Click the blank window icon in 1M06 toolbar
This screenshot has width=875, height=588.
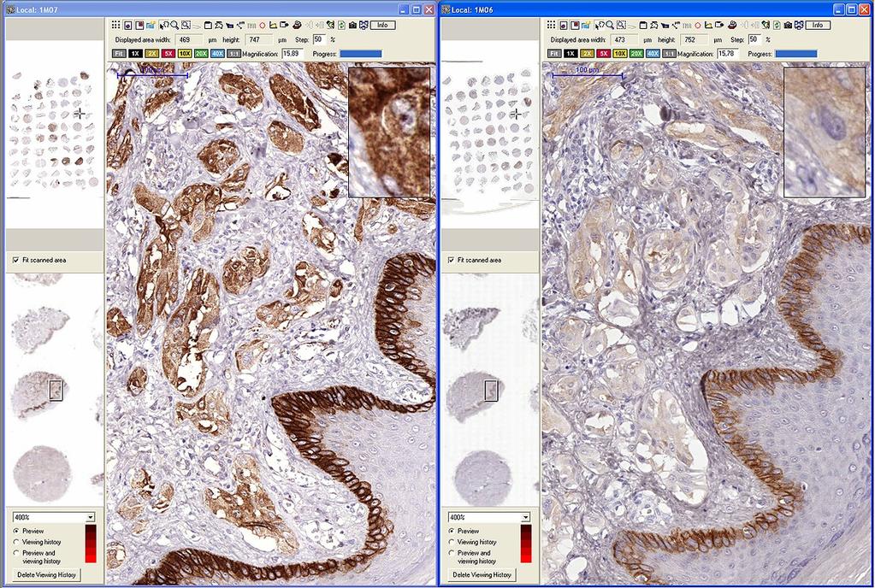point(643,25)
